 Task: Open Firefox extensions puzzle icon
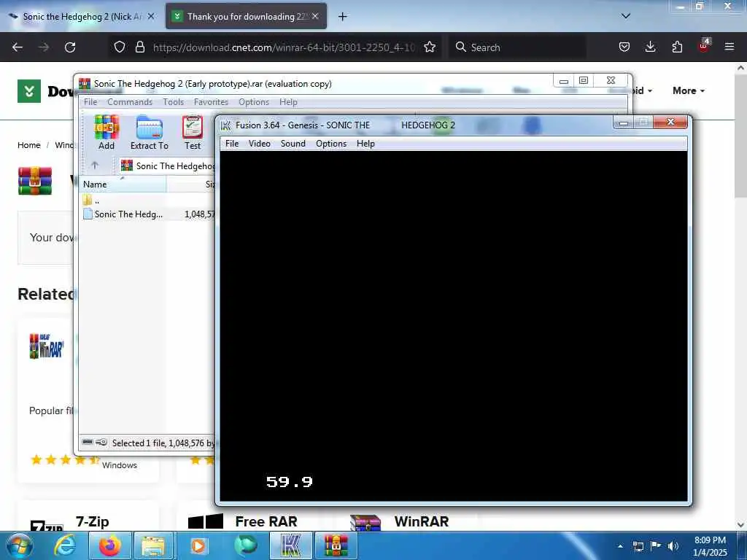tap(677, 47)
